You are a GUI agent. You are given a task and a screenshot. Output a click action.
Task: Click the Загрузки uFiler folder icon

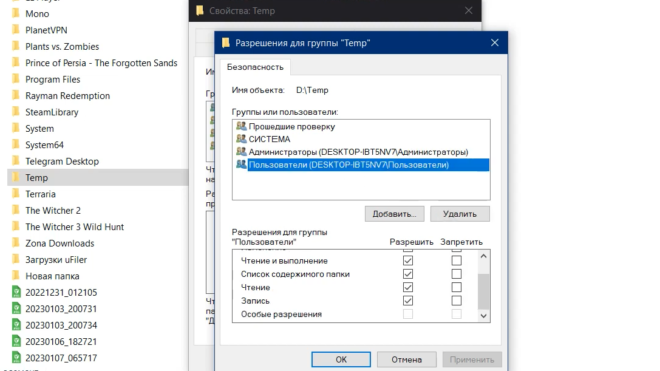[16, 260]
